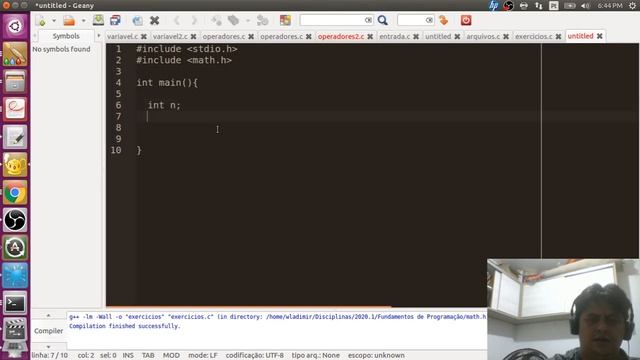
Task: Open the Terminal from the dock
Action: click(15, 303)
